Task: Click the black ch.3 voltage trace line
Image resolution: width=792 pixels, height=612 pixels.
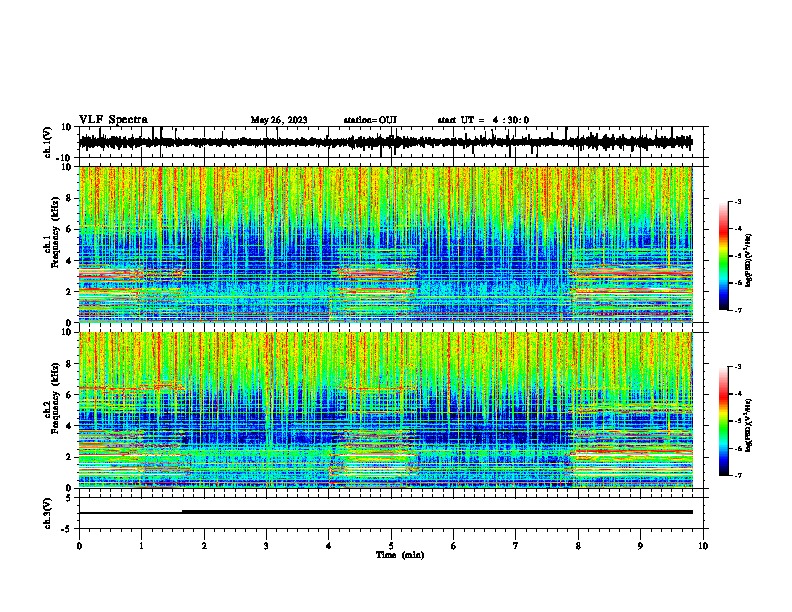Action: point(385,512)
